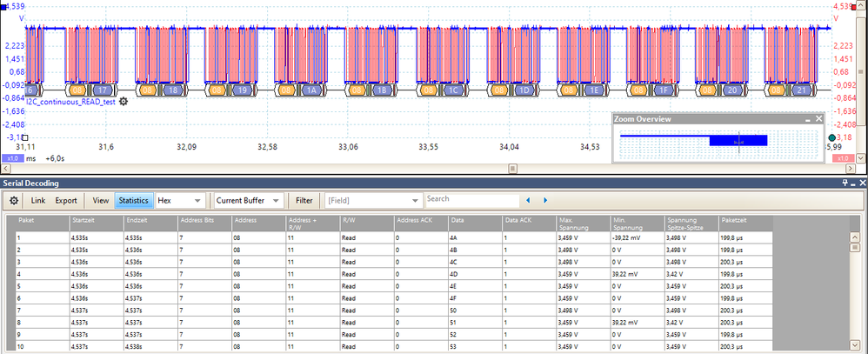Click the Filter button
The height and width of the screenshot is (354, 868).
(x=304, y=201)
